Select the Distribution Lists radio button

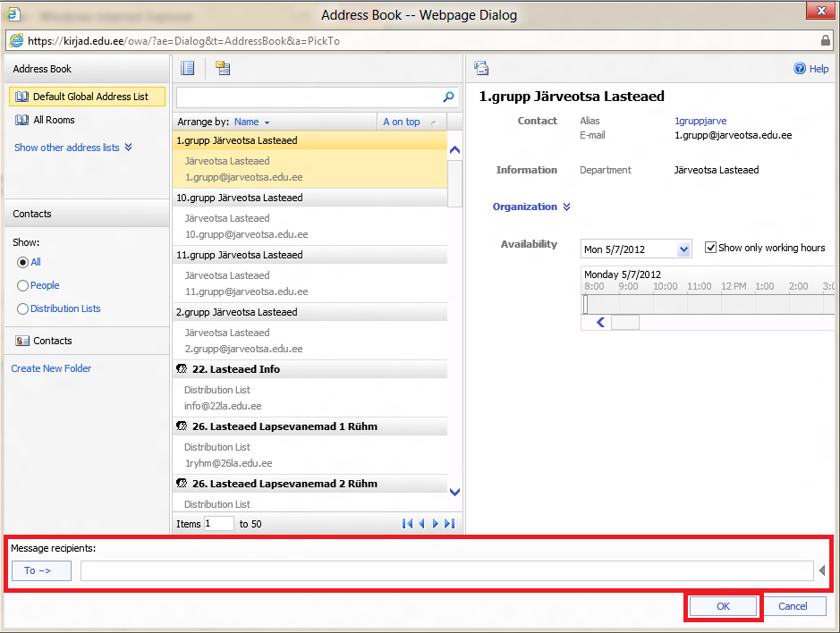pyautogui.click(x=22, y=308)
